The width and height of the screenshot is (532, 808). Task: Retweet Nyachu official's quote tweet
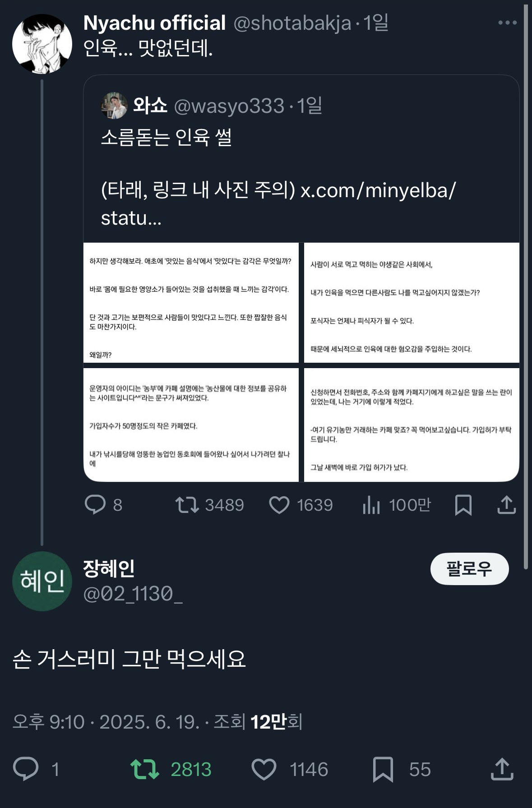coord(187,505)
